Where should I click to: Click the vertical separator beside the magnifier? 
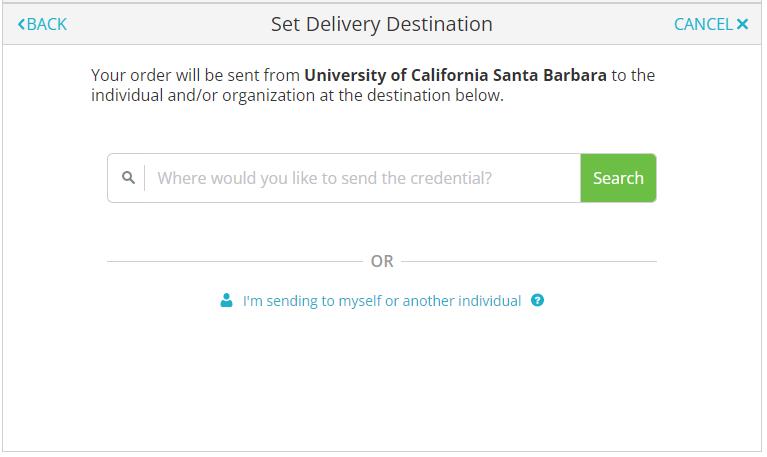[145, 178]
